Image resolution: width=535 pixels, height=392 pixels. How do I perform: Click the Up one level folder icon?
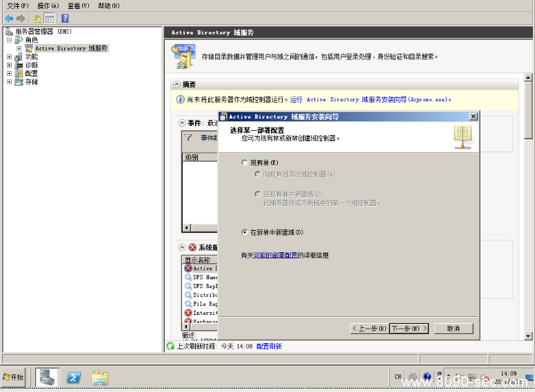click(x=37, y=19)
